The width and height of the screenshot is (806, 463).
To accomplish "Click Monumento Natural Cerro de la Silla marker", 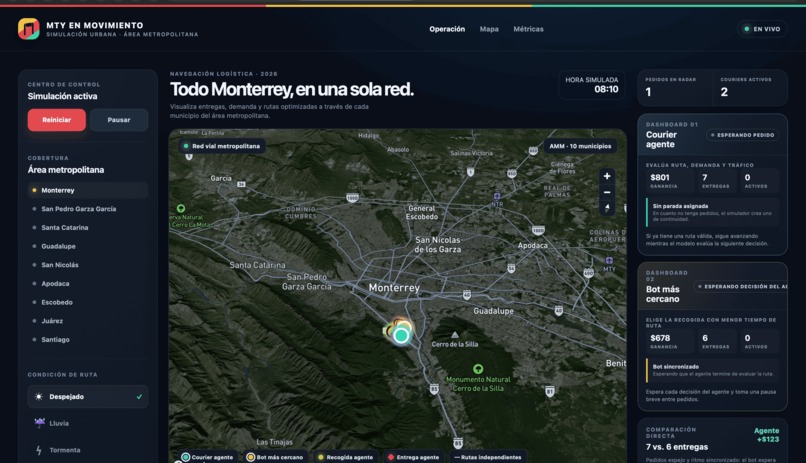I will (x=478, y=368).
